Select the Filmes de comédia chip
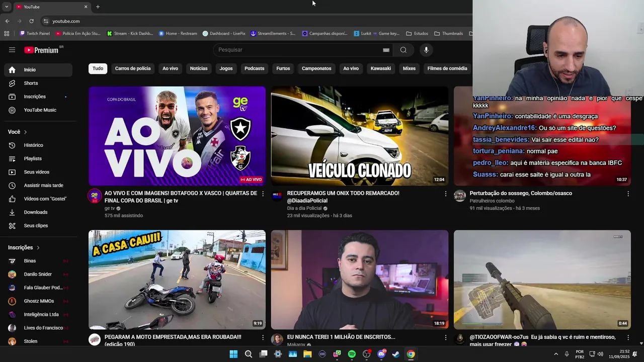Viewport: 644px width, 362px height. click(447, 68)
